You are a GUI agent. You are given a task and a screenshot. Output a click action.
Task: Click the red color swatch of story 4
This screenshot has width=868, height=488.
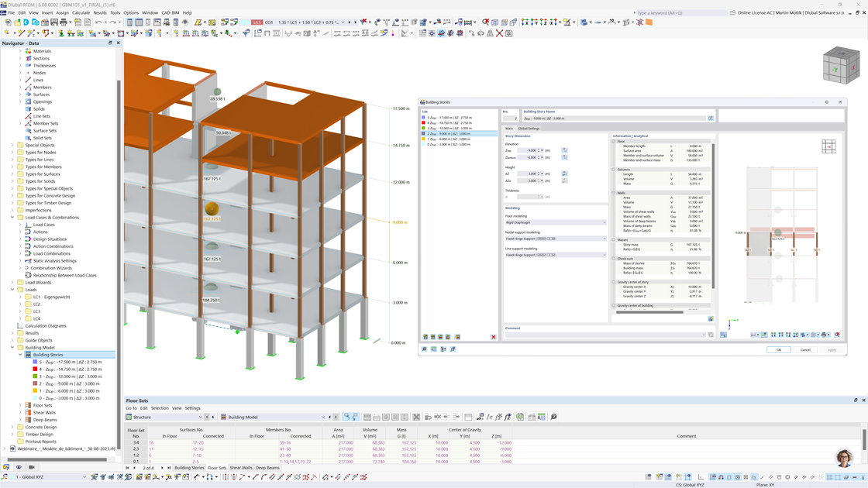(x=423, y=122)
